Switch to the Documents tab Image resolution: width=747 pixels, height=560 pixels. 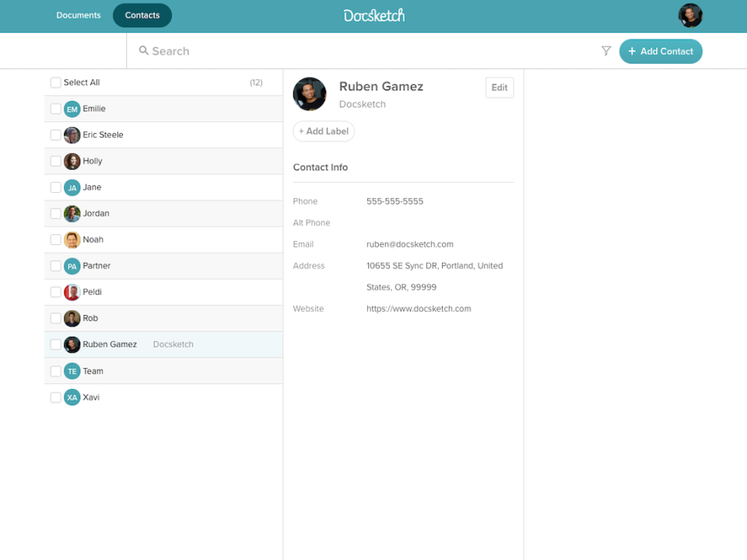click(79, 16)
